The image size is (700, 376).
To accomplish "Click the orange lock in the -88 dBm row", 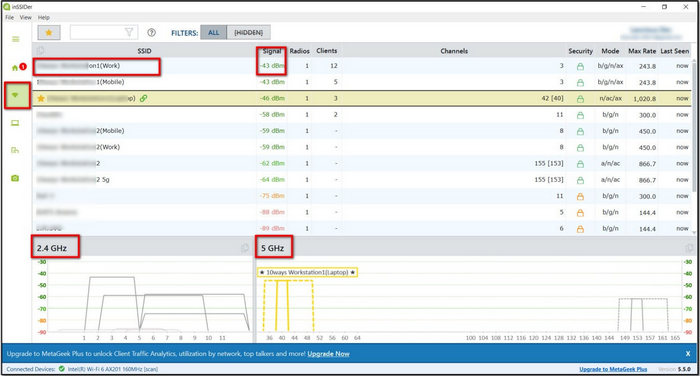I will (x=580, y=213).
